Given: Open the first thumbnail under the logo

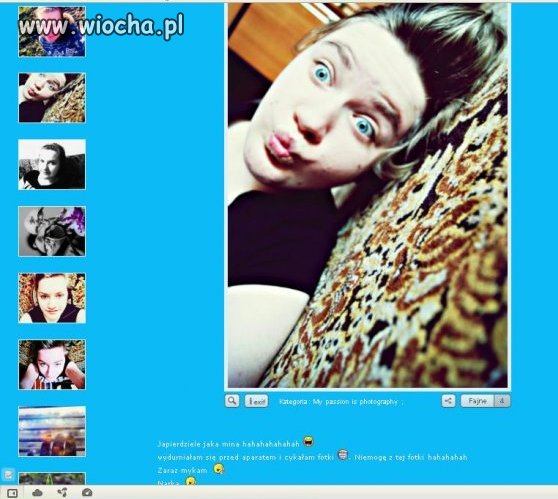Looking at the screenshot, I should coord(52,32).
